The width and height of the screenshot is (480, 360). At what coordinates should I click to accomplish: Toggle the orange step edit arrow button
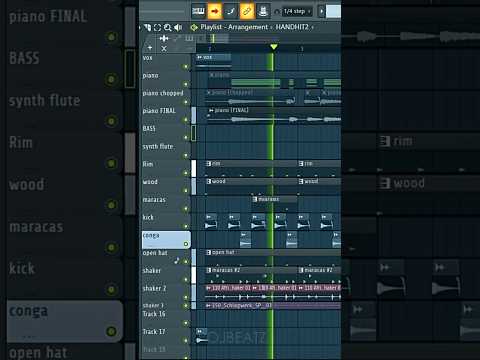tap(214, 11)
